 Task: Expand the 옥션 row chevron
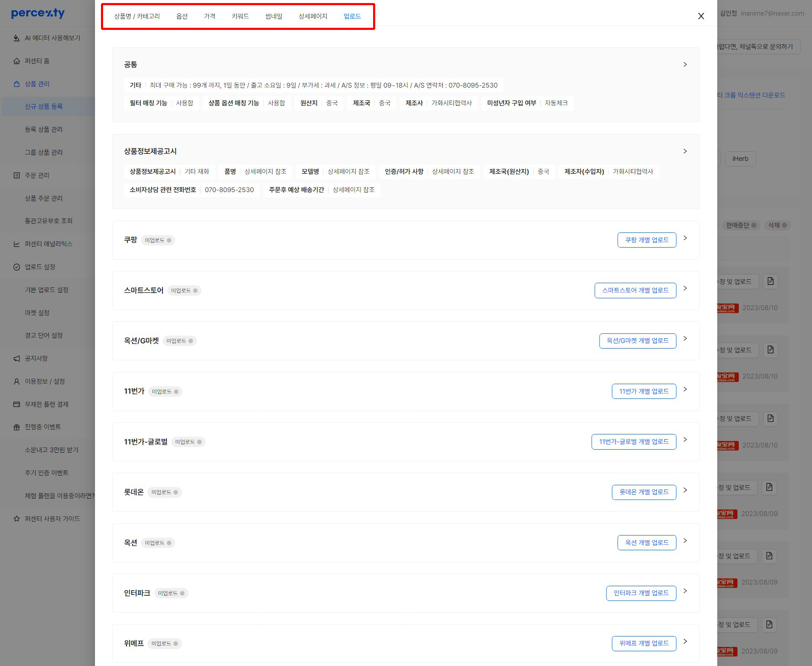click(x=685, y=541)
